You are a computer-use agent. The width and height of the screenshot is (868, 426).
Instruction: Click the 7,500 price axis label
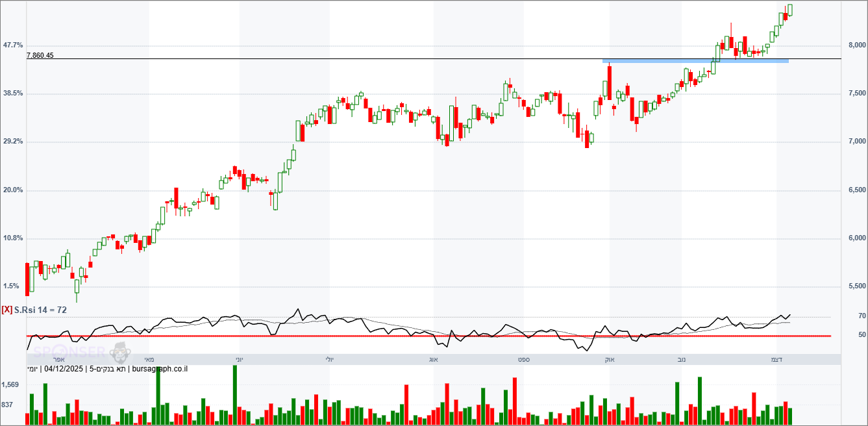[857, 94]
